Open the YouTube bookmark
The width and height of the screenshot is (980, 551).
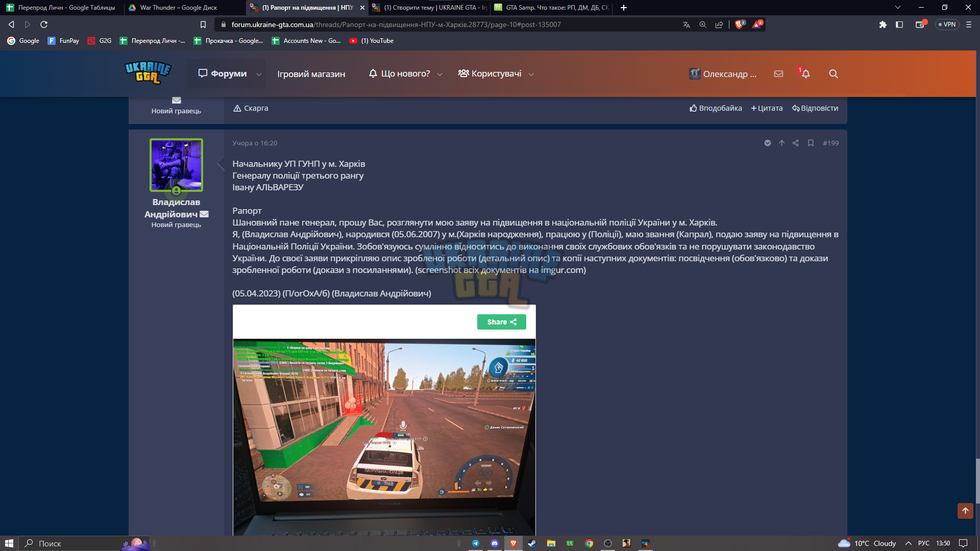[371, 41]
